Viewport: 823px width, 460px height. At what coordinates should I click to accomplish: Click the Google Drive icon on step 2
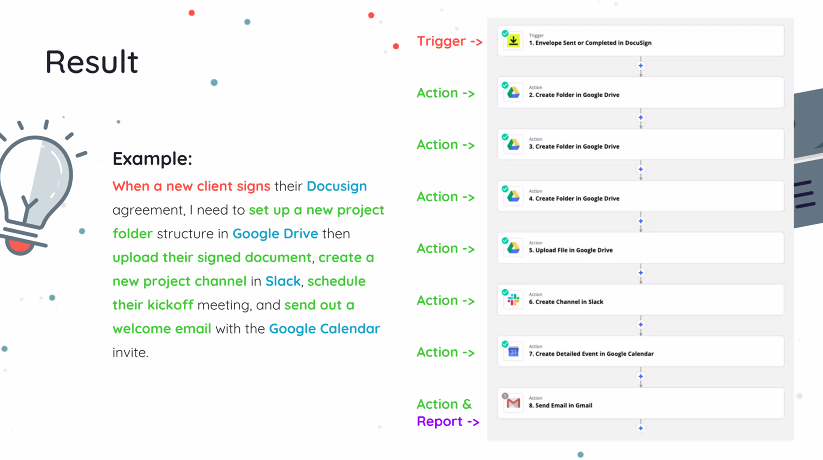click(x=513, y=93)
